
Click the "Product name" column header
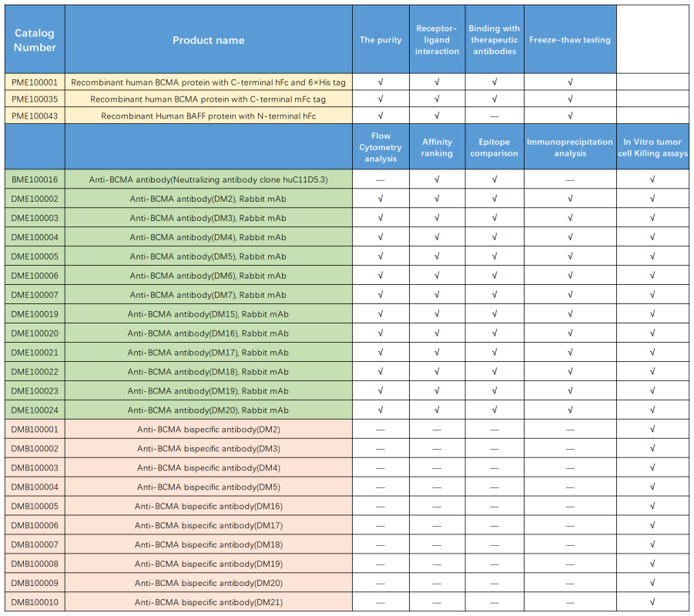(x=209, y=40)
